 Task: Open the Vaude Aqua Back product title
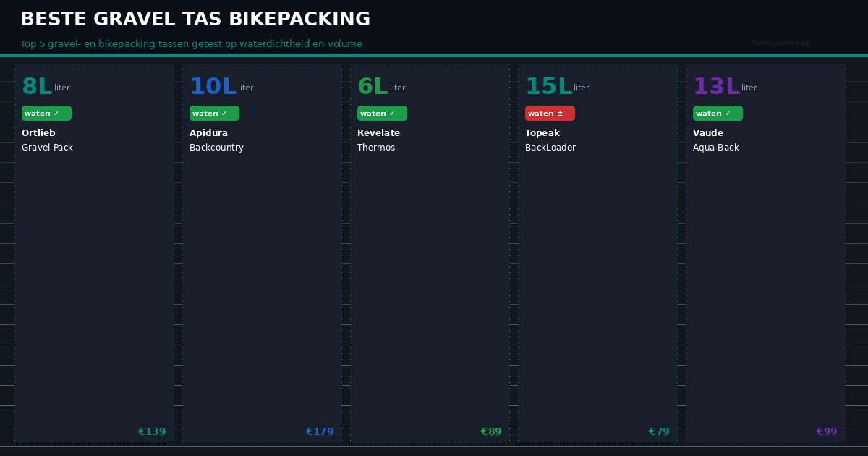pos(716,140)
